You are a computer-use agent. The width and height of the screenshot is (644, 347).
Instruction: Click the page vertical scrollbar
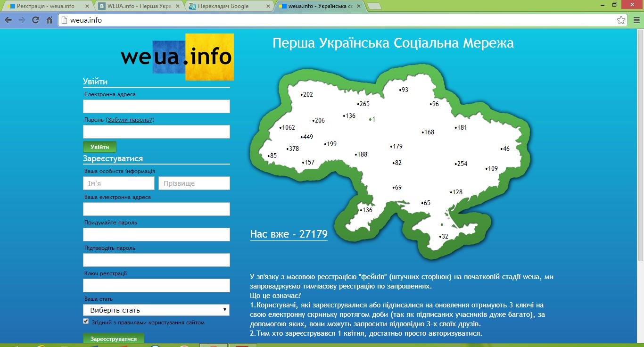pos(640,141)
